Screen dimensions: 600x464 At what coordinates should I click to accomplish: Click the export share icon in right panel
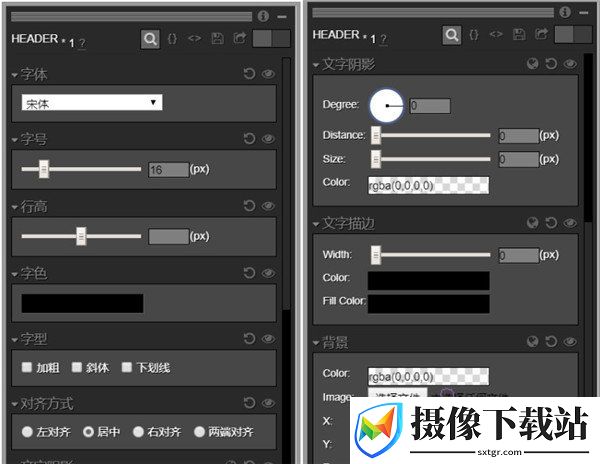[x=541, y=34]
